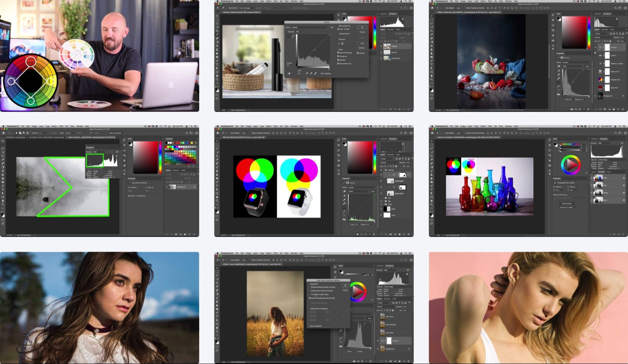Switch to the Paths tab in the watches window
Screen dimensions: 628x364
(398, 155)
